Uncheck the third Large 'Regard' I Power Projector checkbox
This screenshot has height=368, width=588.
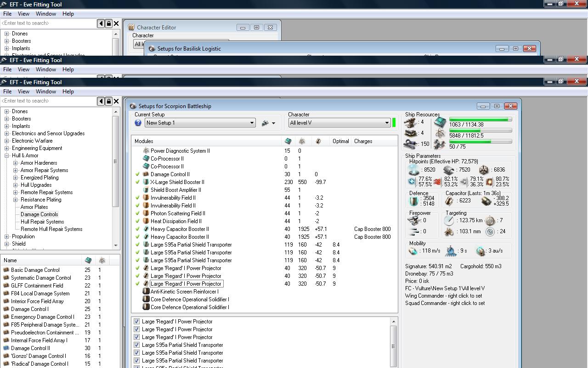point(136,337)
